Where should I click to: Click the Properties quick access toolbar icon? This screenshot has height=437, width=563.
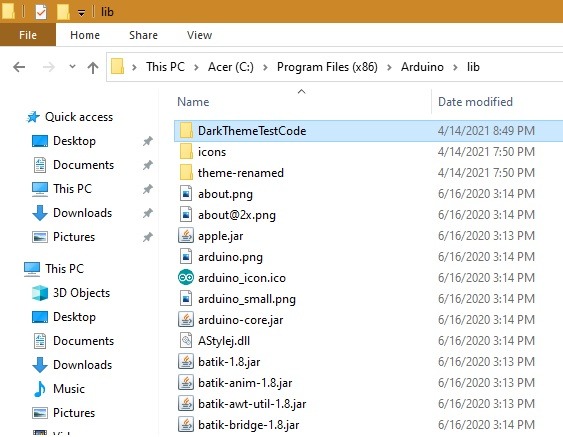[41, 11]
